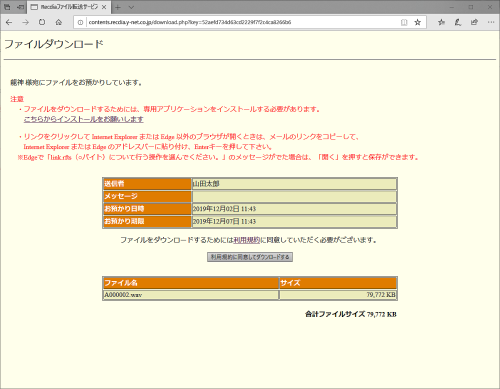Image resolution: width=500 pixels, height=389 pixels.
Task: Click the sender name 山田太郎
Action: click(206, 184)
